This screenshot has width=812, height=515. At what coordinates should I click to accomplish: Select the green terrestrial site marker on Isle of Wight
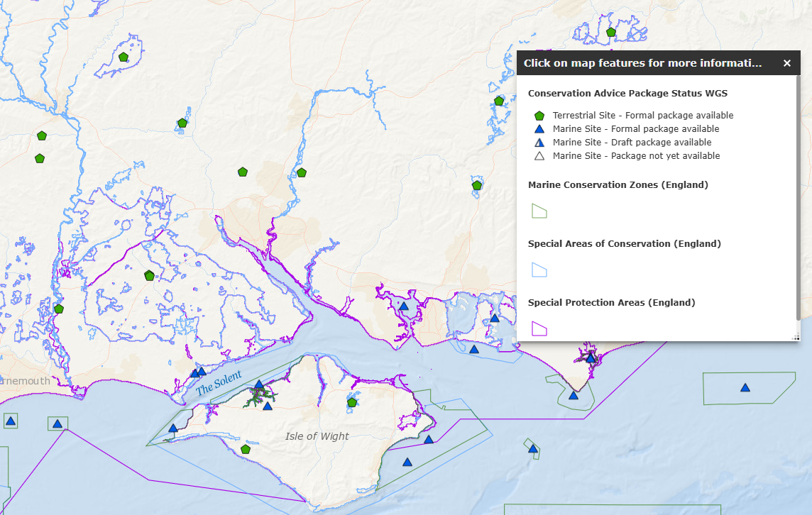point(351,402)
